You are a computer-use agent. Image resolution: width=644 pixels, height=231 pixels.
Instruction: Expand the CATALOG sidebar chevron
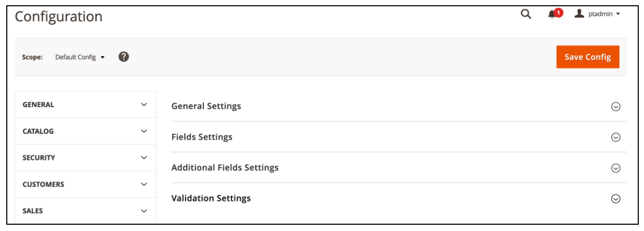pos(144,131)
